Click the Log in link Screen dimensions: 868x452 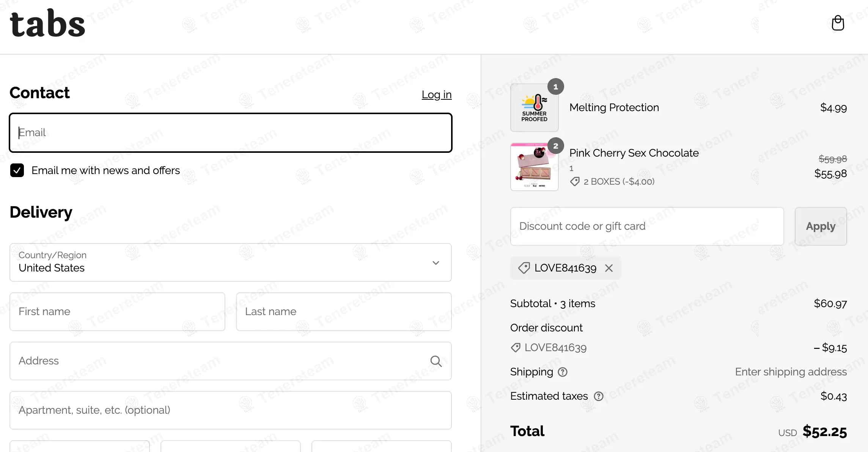click(x=436, y=94)
